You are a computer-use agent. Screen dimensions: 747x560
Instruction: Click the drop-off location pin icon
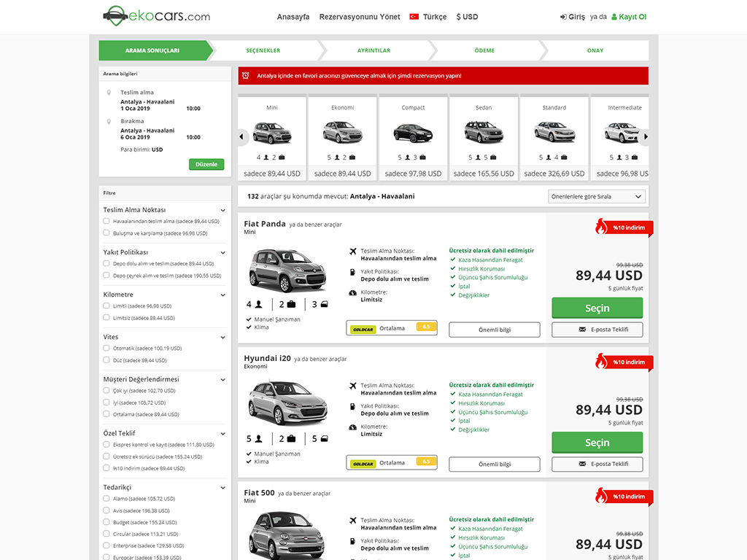109,122
